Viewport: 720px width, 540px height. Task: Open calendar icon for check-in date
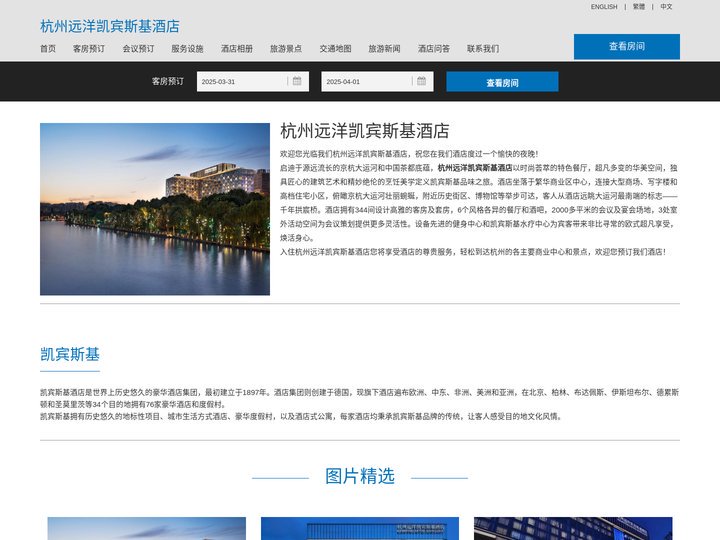click(x=297, y=81)
